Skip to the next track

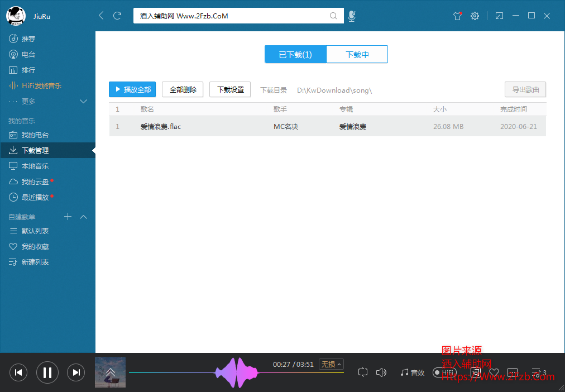76,372
